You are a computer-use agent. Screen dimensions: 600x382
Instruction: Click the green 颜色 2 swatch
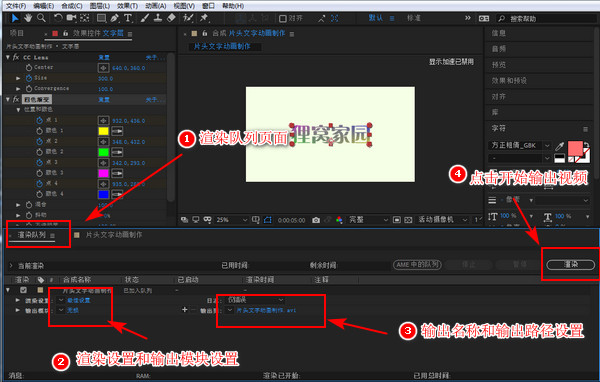point(103,152)
